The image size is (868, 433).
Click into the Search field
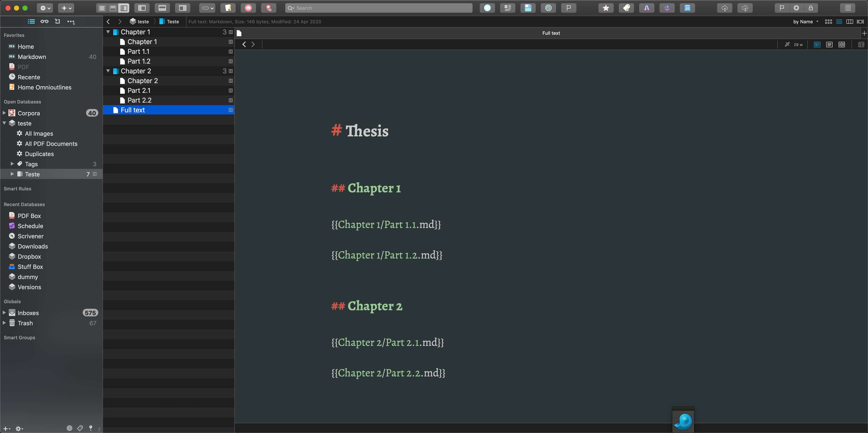coord(379,8)
